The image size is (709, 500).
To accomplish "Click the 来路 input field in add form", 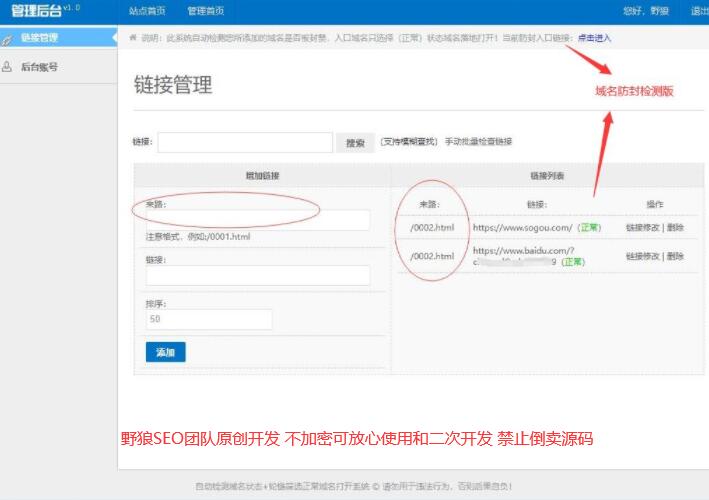I will pos(258,220).
